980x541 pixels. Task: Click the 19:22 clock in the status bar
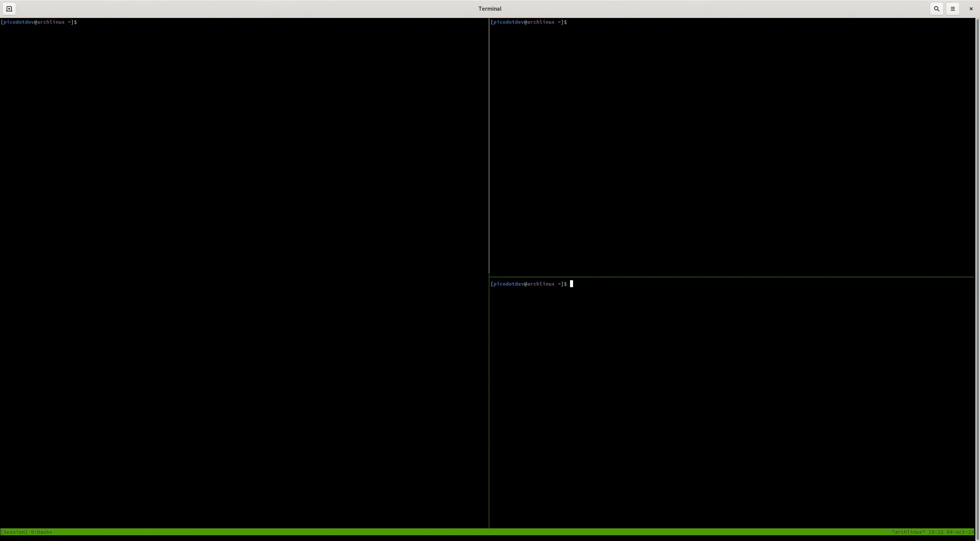coord(936,532)
